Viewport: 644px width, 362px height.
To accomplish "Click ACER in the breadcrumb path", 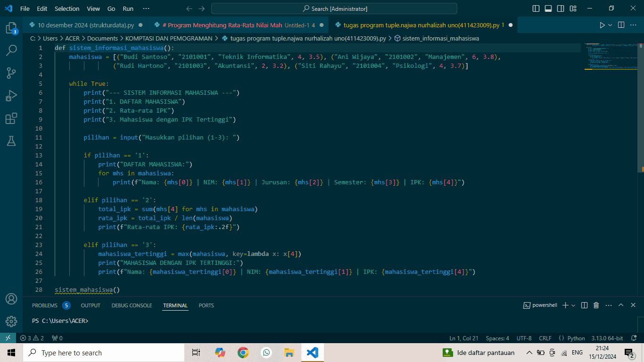I will [73, 38].
